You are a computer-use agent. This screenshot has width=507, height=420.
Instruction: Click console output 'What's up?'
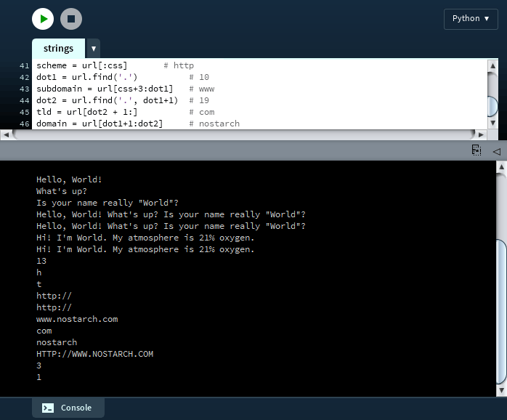[x=62, y=191]
